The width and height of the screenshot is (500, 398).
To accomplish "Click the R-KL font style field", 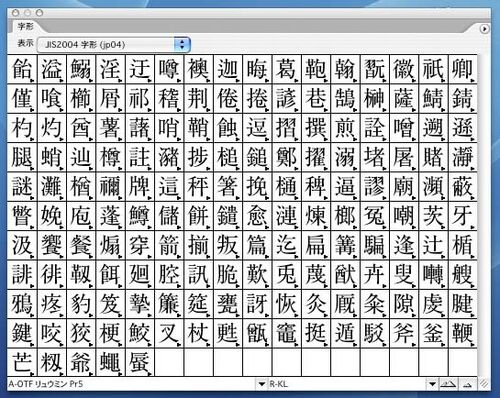I will tap(348, 384).
